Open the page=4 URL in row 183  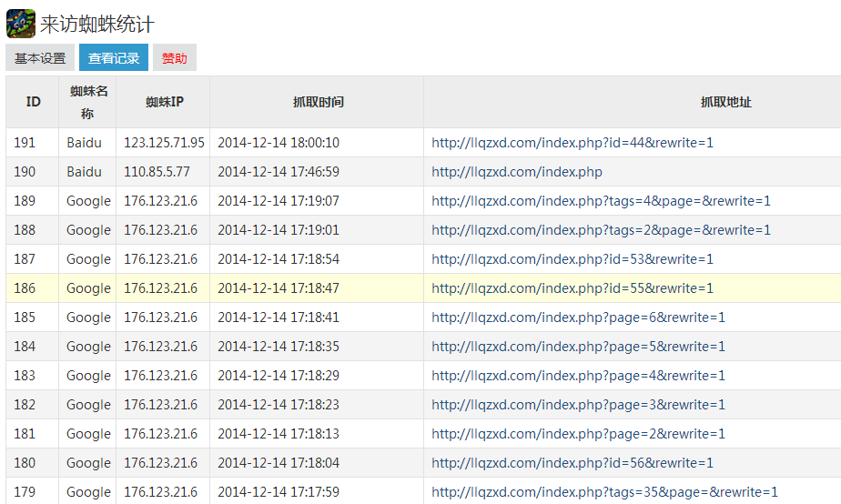coord(578,376)
